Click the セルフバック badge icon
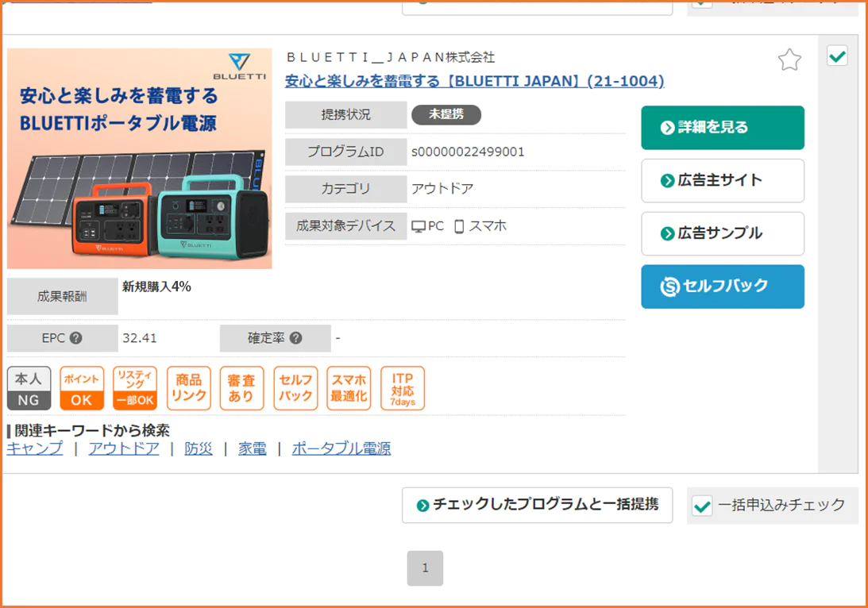 [295, 388]
